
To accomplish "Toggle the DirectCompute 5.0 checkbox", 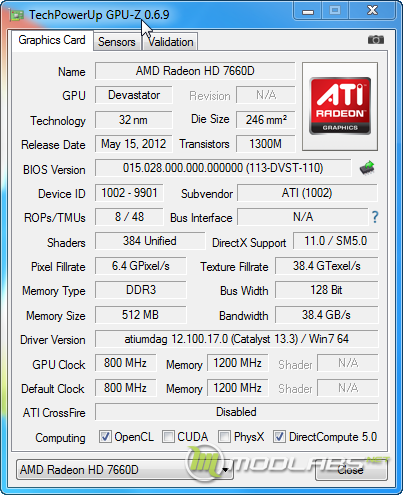I will tap(279, 437).
